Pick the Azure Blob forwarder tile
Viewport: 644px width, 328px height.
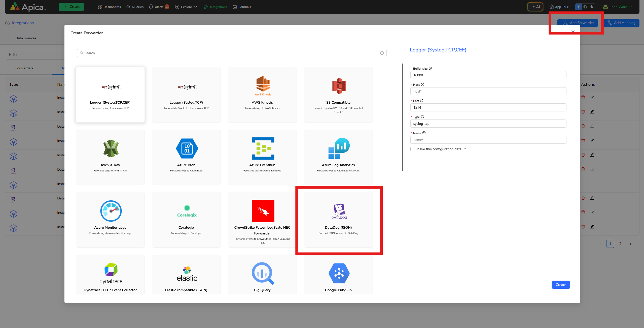point(186,157)
